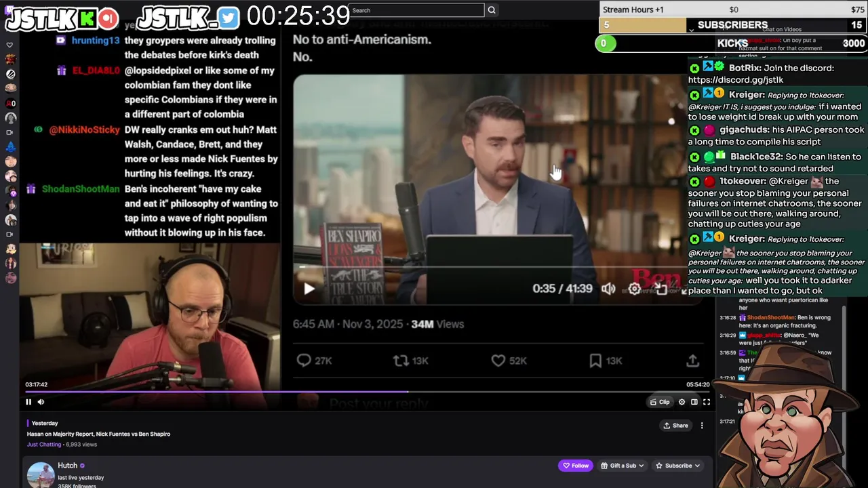Open embedded tweet video settings gear

[x=634, y=289]
